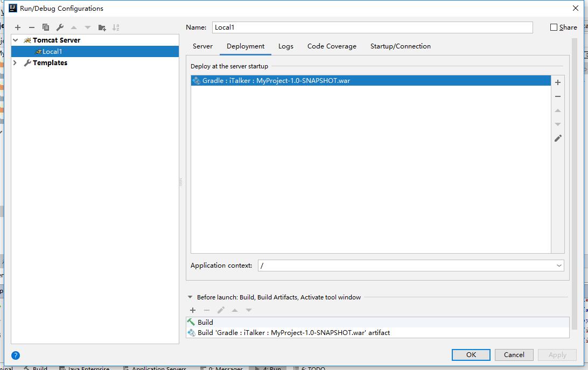This screenshot has height=370, width=588.
Task: Edit the selected deployment artifact
Action: pyautogui.click(x=558, y=138)
